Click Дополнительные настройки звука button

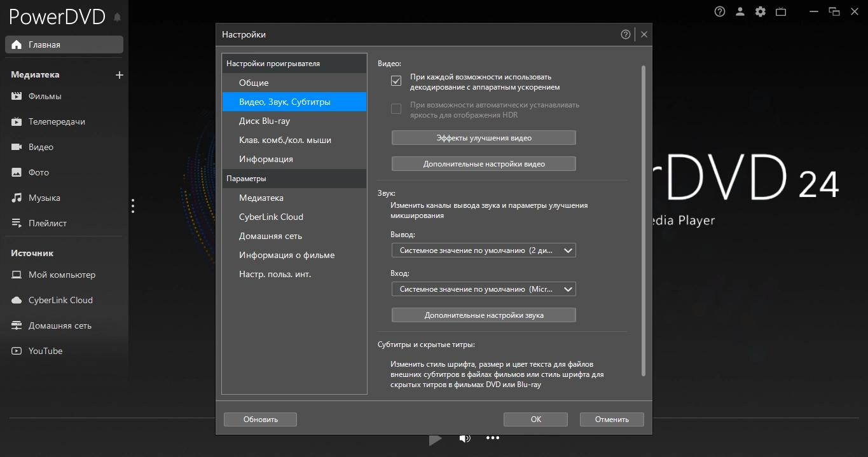click(x=483, y=315)
